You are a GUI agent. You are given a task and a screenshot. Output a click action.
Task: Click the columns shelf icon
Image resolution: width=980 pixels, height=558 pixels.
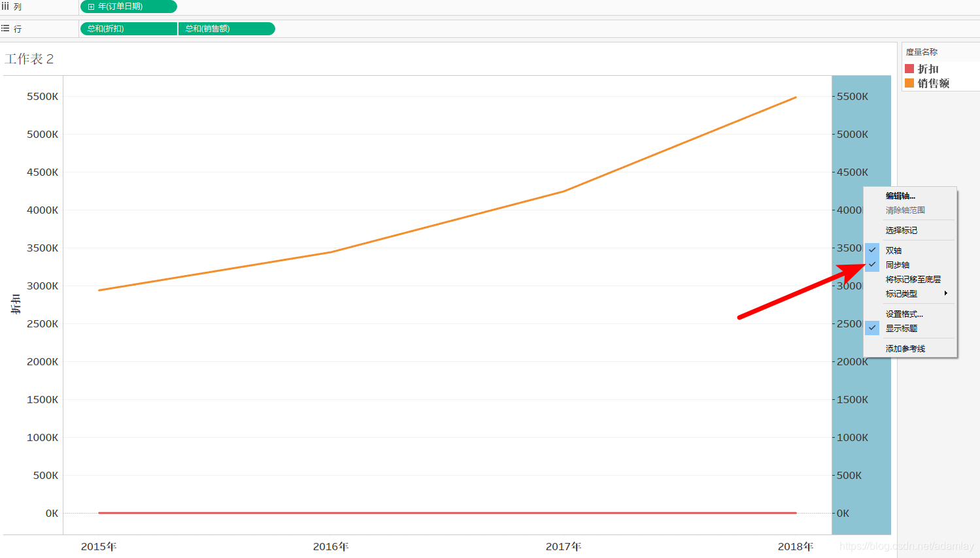[x=5, y=6]
